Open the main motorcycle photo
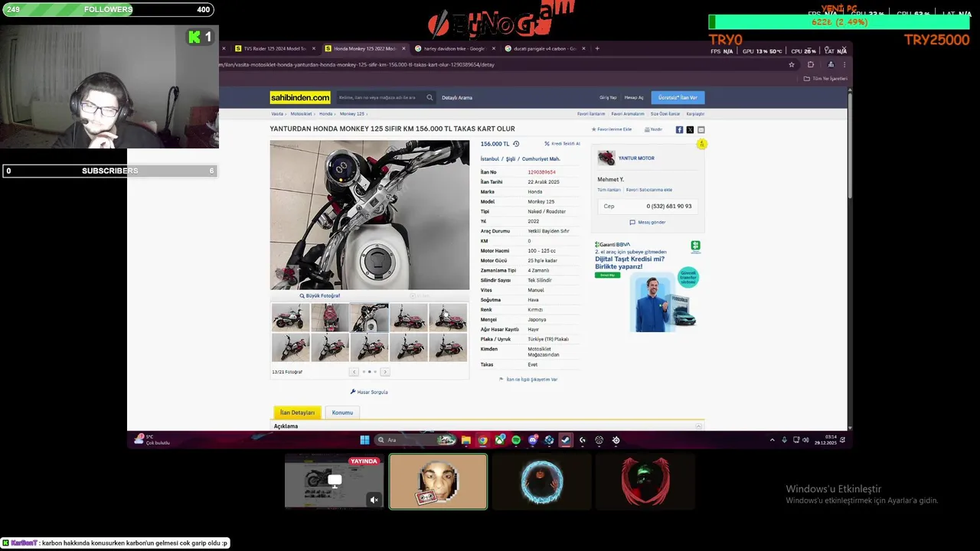The width and height of the screenshot is (980, 551). point(369,215)
